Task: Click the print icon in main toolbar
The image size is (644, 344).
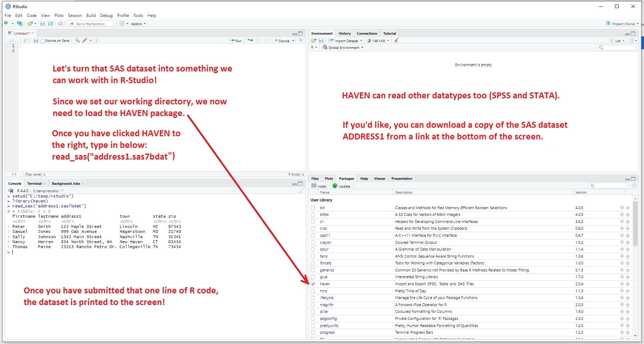Action: (60, 24)
